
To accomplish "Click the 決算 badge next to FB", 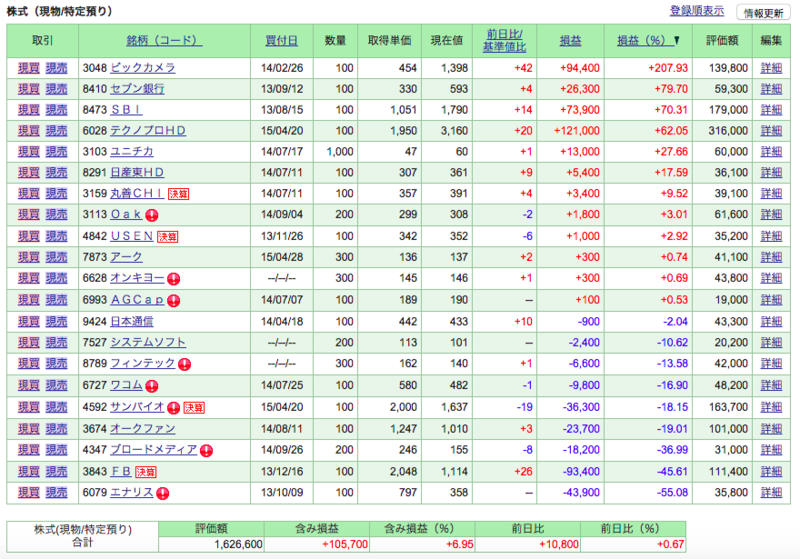I will pyautogui.click(x=146, y=472).
